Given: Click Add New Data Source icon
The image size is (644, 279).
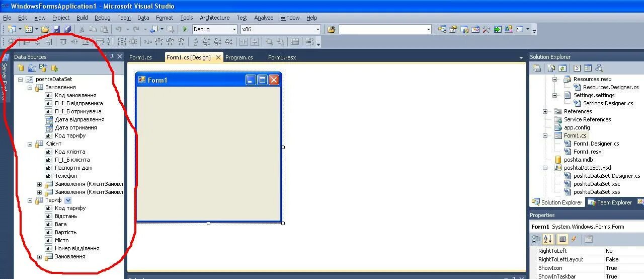Looking at the screenshot, I should click(x=21, y=68).
